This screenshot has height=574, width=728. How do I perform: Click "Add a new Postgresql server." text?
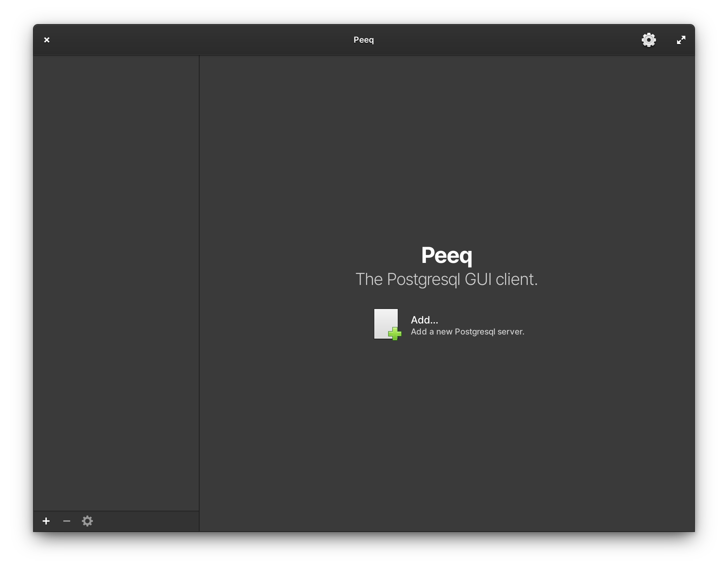467,332
